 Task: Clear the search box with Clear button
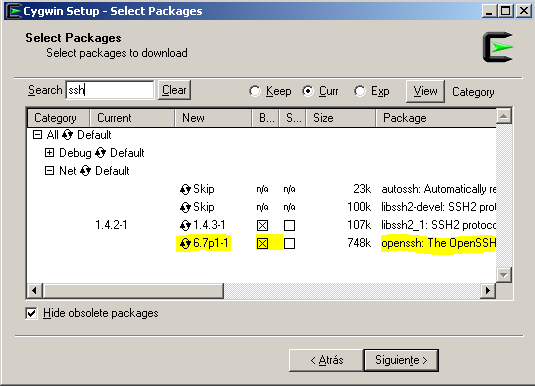point(174,90)
